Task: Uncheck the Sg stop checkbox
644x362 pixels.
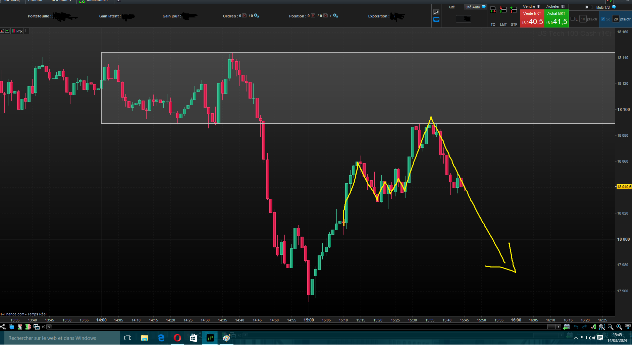Action: click(603, 19)
